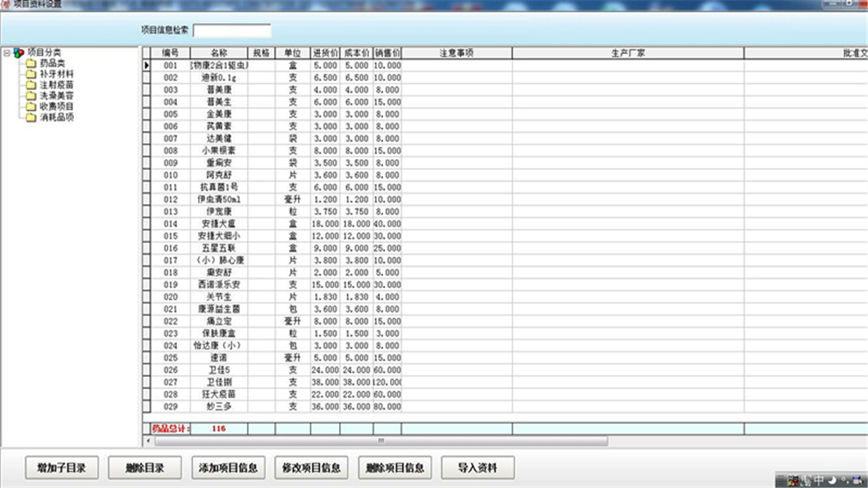Click the 药品类 folder icon
The height and width of the screenshot is (488, 868).
point(31,64)
